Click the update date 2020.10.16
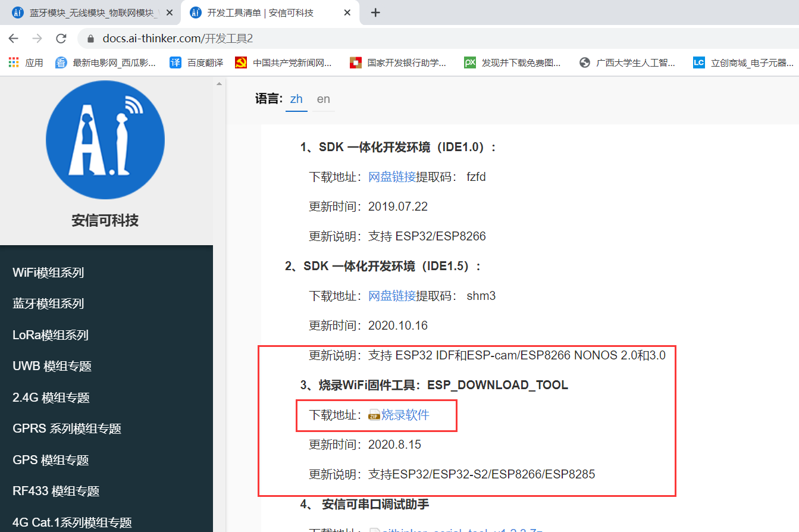 [398, 326]
